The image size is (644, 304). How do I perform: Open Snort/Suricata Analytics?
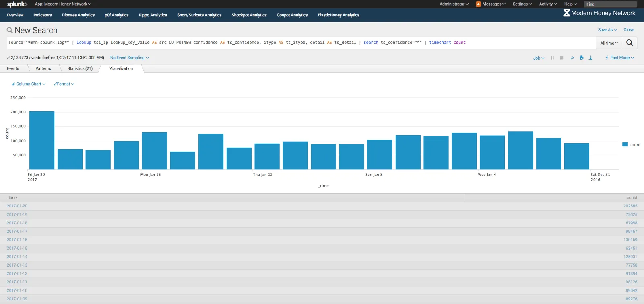pos(199,15)
